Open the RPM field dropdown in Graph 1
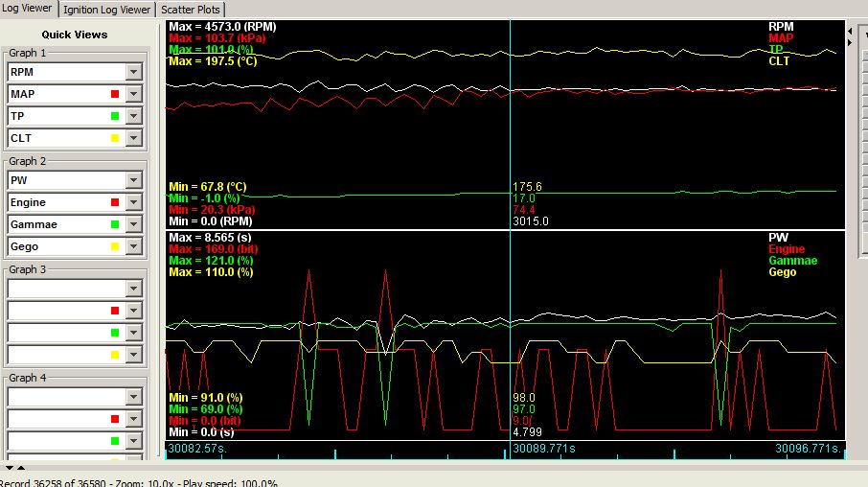 point(134,72)
